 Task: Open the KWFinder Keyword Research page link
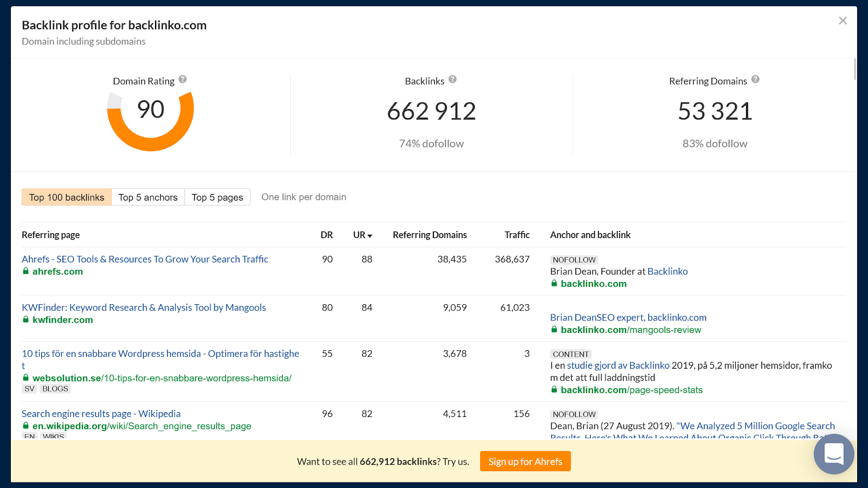tap(144, 307)
